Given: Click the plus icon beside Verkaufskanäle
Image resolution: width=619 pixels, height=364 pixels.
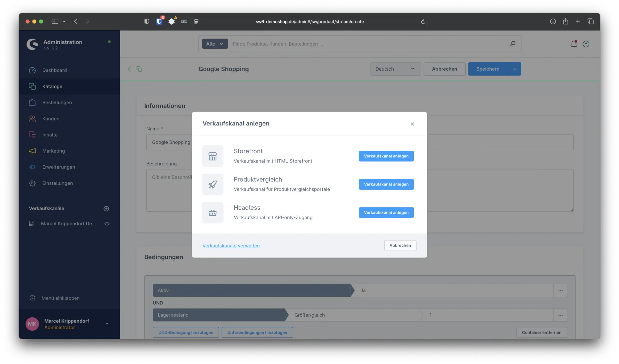Looking at the screenshot, I should click(106, 208).
